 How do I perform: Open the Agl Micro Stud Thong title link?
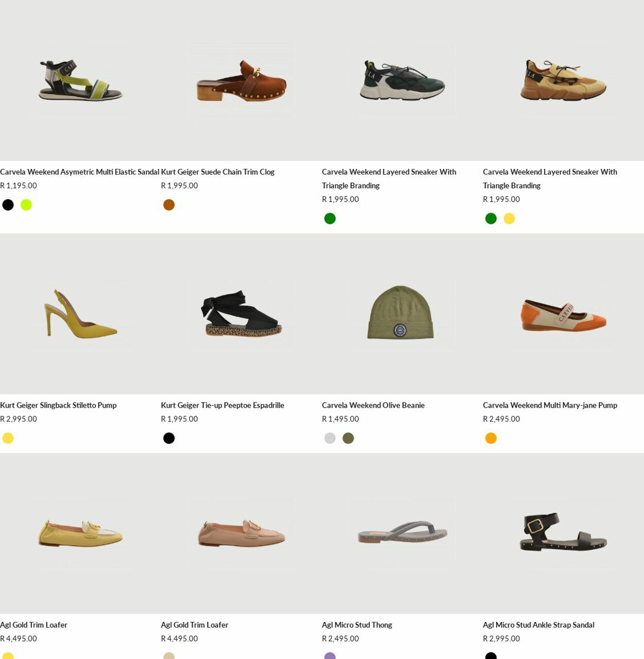click(357, 625)
